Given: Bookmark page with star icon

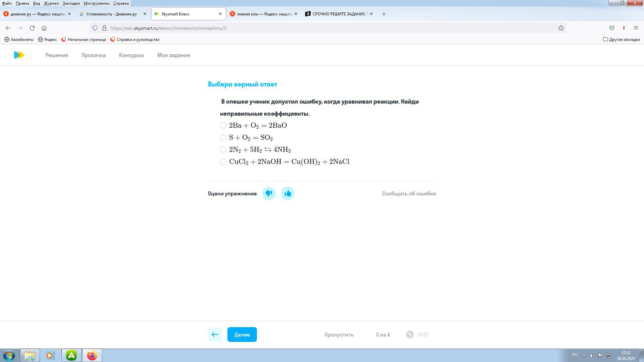Looking at the screenshot, I should click(561, 28).
